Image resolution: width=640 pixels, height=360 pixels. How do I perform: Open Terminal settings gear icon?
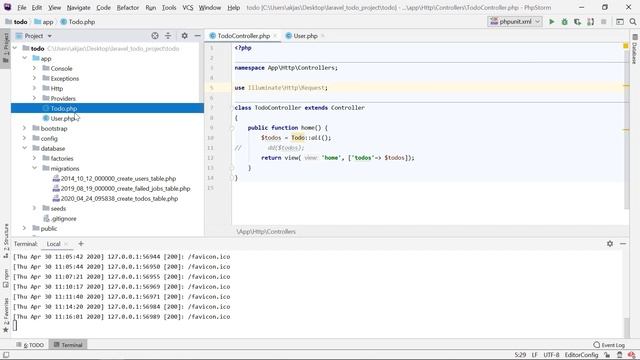(x=610, y=244)
